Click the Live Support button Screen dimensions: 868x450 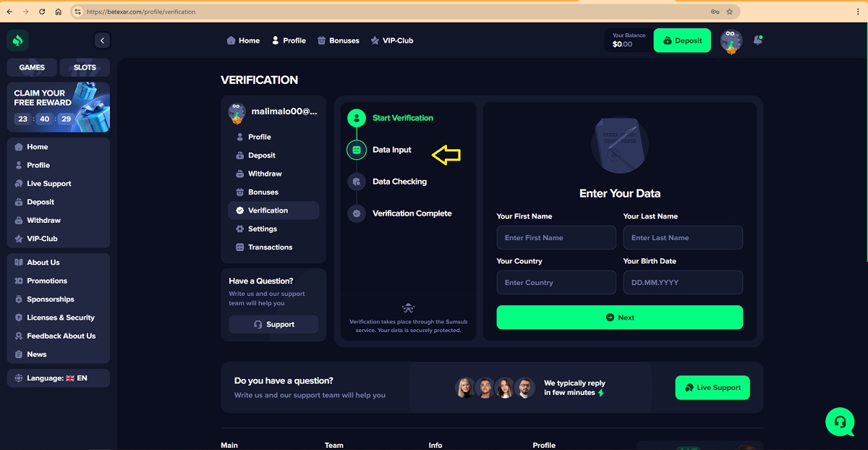pos(712,388)
